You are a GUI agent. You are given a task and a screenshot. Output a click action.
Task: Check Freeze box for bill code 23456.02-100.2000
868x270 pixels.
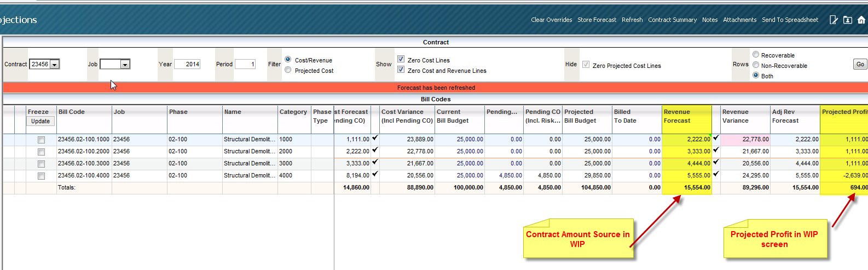coord(41,152)
